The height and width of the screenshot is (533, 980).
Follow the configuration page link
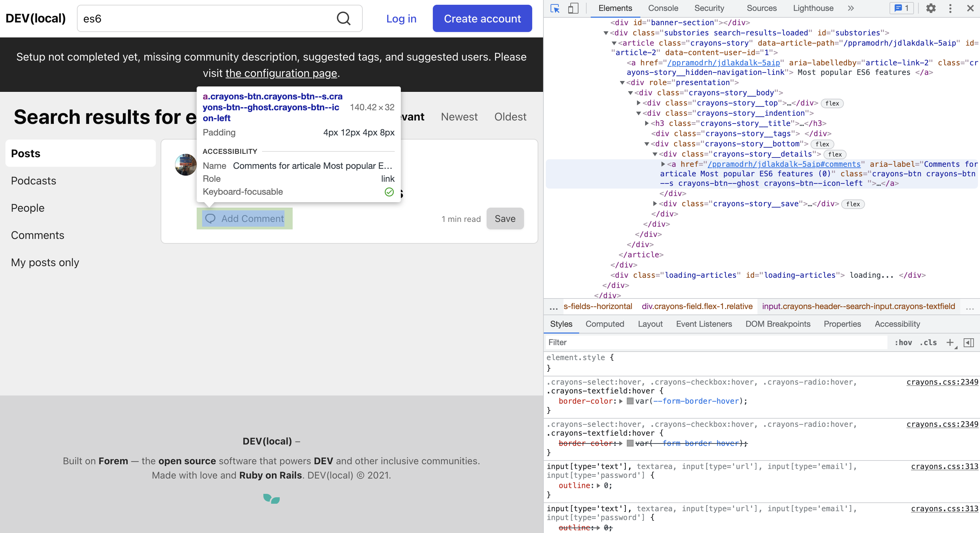(x=281, y=73)
